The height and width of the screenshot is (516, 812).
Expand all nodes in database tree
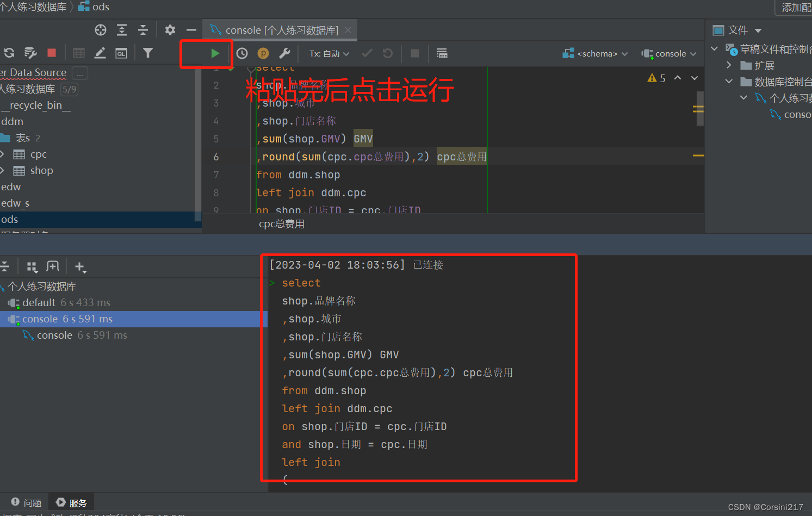coord(122,30)
